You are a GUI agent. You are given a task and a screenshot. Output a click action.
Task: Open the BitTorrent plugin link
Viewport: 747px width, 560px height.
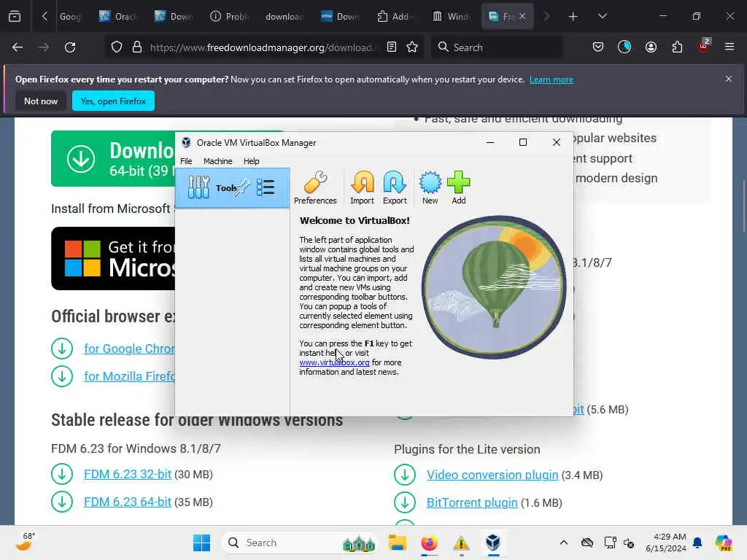point(472,502)
